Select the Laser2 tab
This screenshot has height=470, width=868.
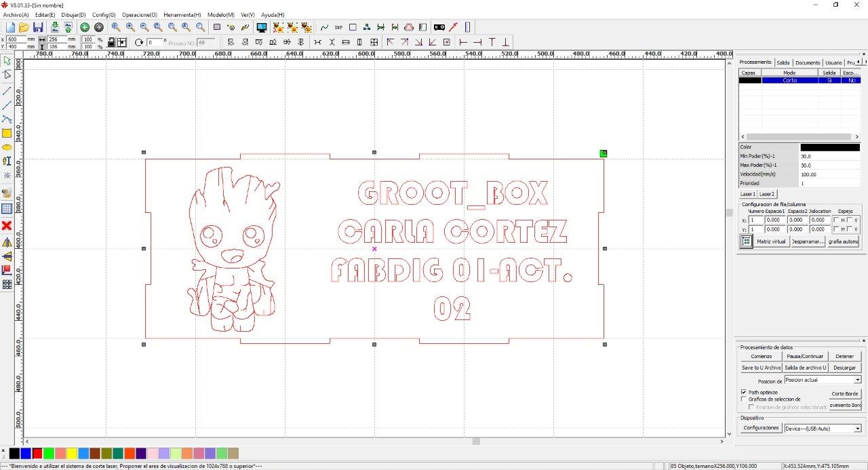tap(767, 194)
